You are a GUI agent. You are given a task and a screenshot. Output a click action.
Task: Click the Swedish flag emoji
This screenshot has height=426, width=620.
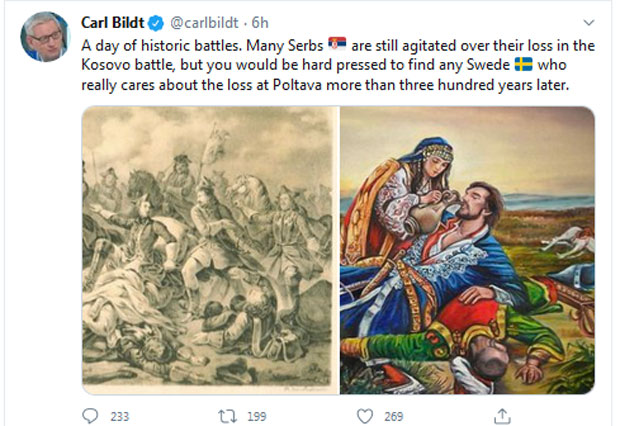coord(522,65)
